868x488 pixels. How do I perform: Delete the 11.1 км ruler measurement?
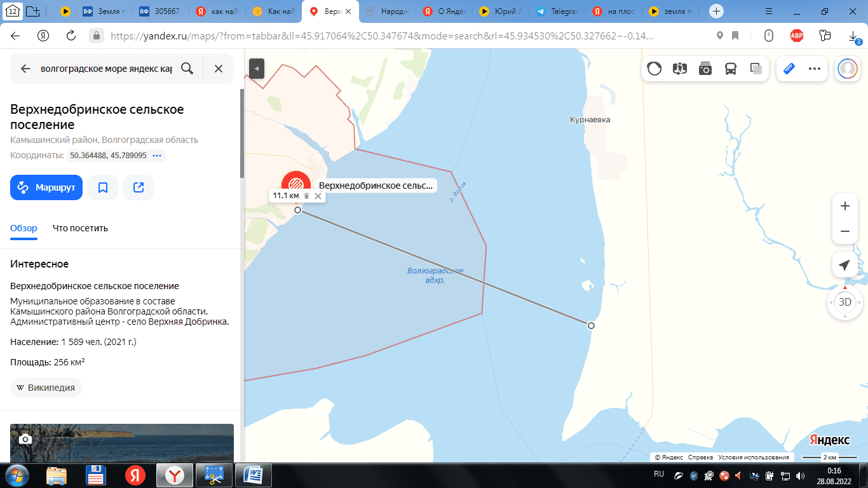coord(306,196)
